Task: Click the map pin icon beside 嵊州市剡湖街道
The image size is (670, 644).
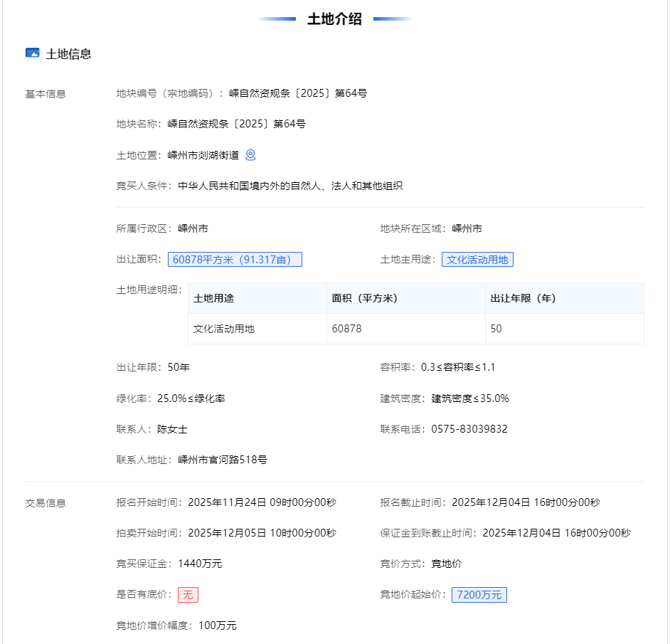Action: (250, 155)
